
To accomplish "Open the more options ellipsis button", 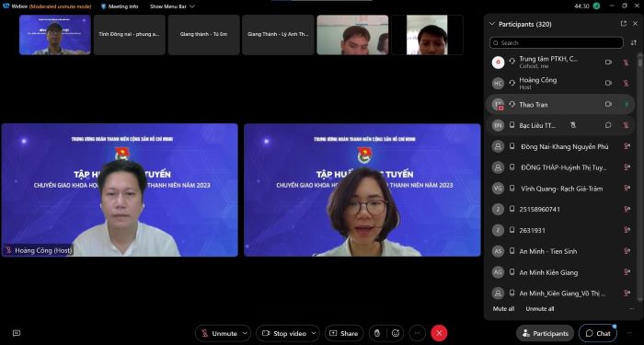I will (418, 333).
